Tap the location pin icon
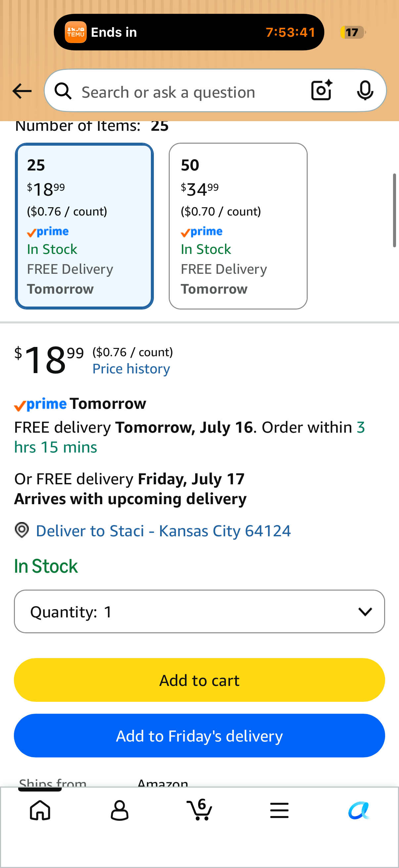The height and width of the screenshot is (868, 399). 22,530
